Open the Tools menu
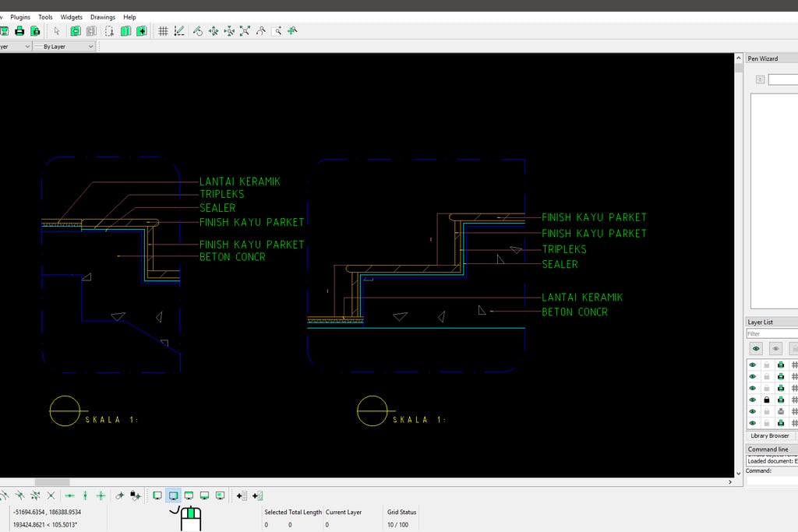 click(x=45, y=17)
